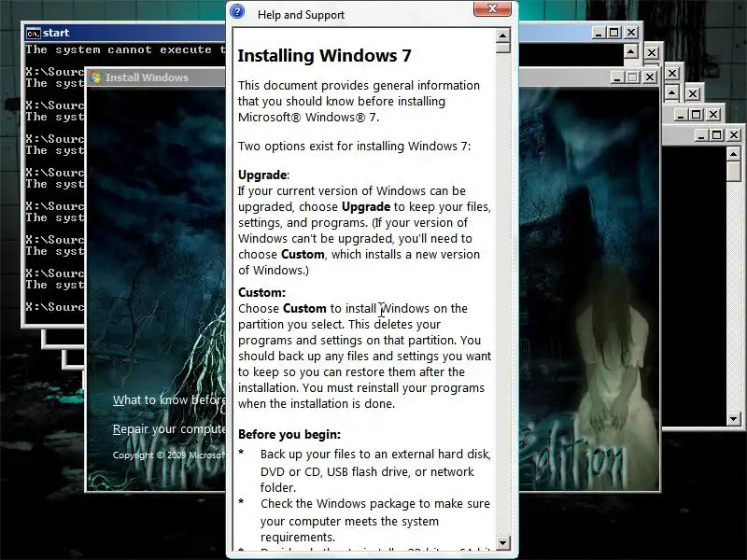Click the Help and Support scrollbar down arrow
Screen dimensions: 747x560
[502, 542]
